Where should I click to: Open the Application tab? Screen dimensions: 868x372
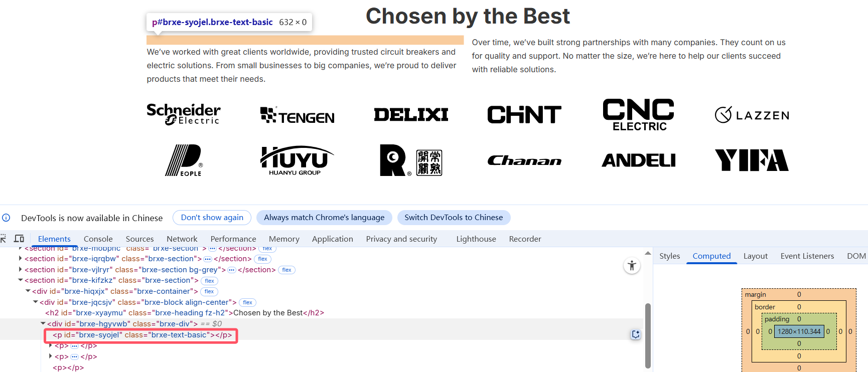coord(333,239)
